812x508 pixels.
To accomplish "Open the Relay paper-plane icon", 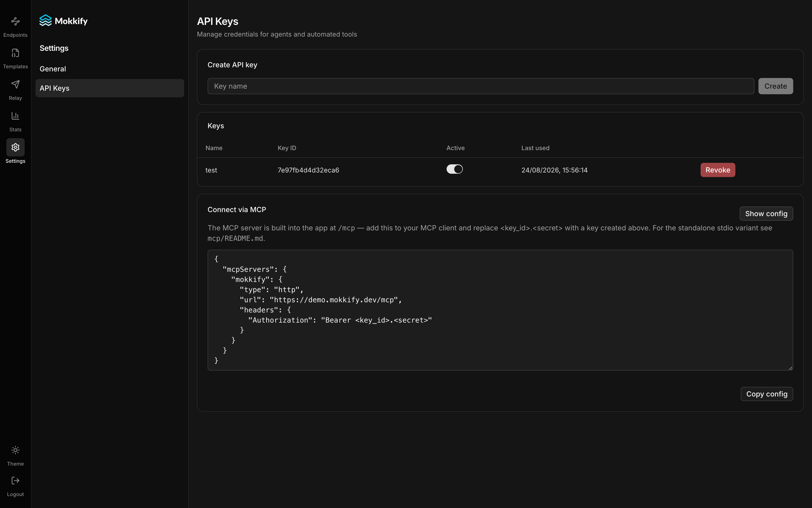I will [x=15, y=84].
